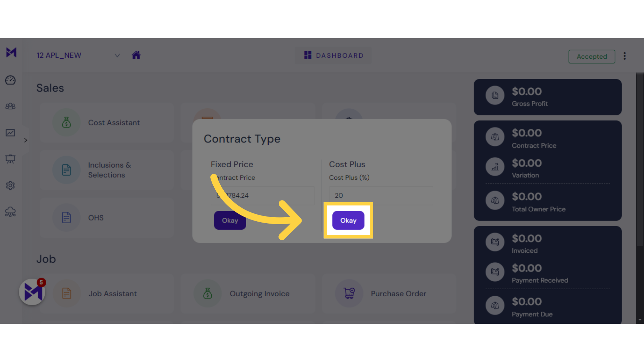This screenshot has height=362, width=644.
Task: Open the Inclusions & Selections section
Action: [110, 170]
